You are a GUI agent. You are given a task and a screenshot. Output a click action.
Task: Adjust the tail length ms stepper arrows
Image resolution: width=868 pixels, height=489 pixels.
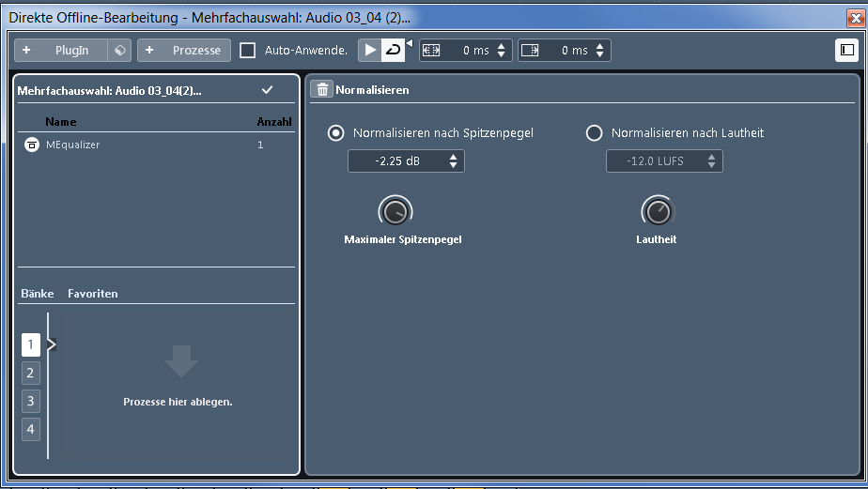tap(600, 51)
